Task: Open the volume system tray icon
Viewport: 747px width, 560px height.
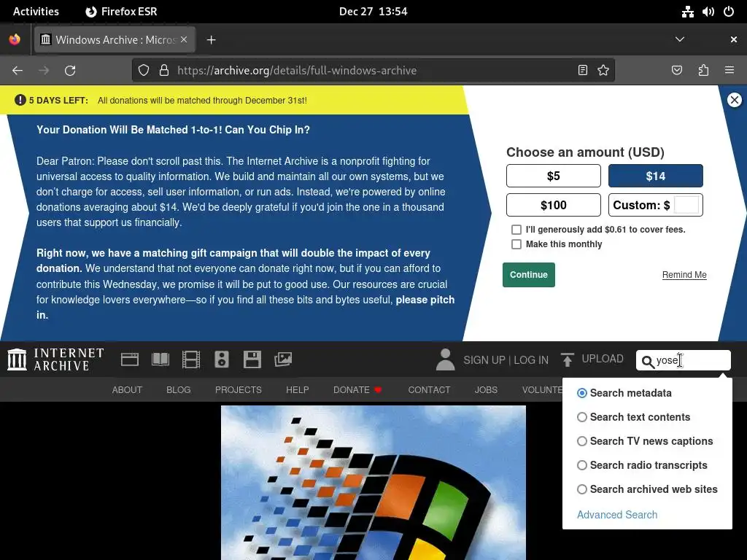Action: (x=708, y=12)
